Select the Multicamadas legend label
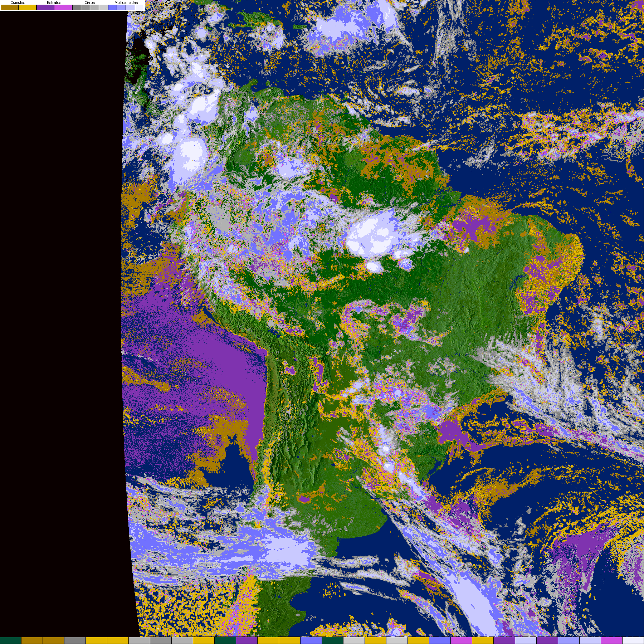The width and height of the screenshot is (644, 644). click(x=126, y=3)
